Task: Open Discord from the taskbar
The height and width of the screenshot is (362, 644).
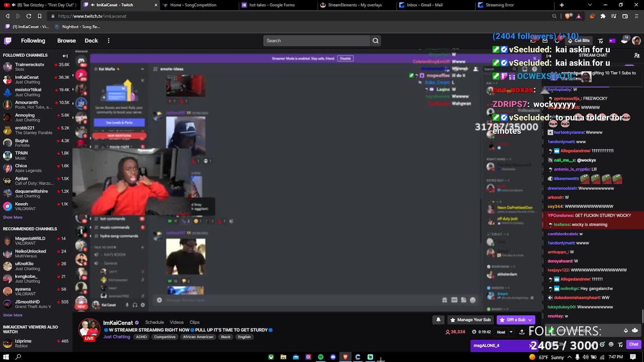Action: 333,357
